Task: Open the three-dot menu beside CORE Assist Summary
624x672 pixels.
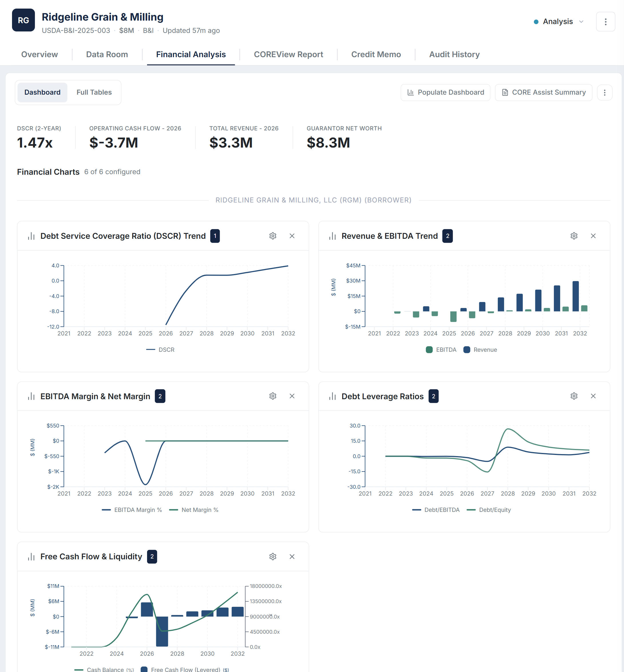Action: click(605, 92)
